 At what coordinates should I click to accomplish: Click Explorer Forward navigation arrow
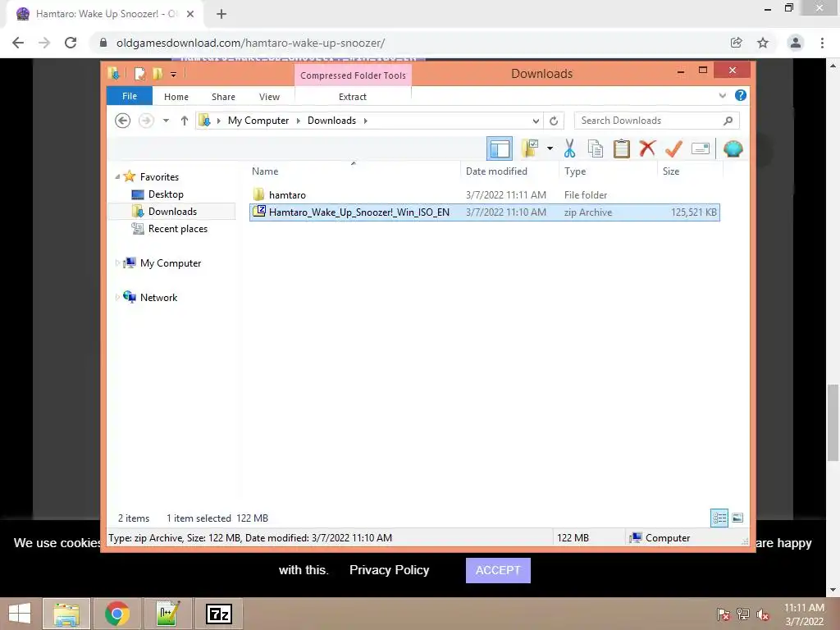pos(146,121)
